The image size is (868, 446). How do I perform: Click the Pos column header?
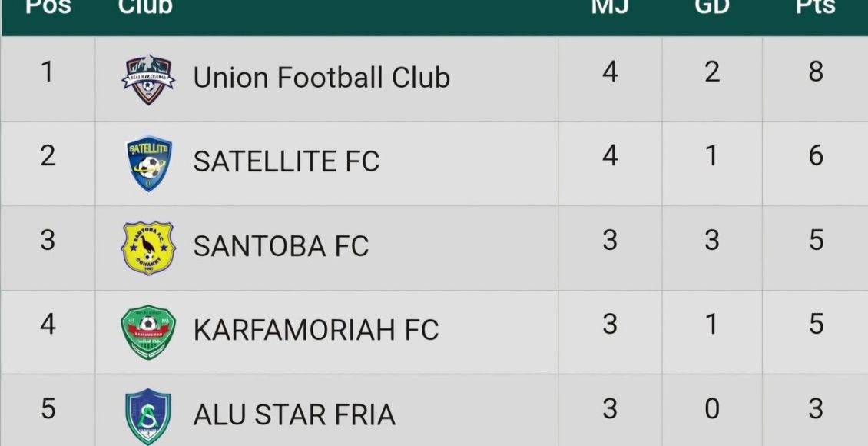(x=47, y=7)
